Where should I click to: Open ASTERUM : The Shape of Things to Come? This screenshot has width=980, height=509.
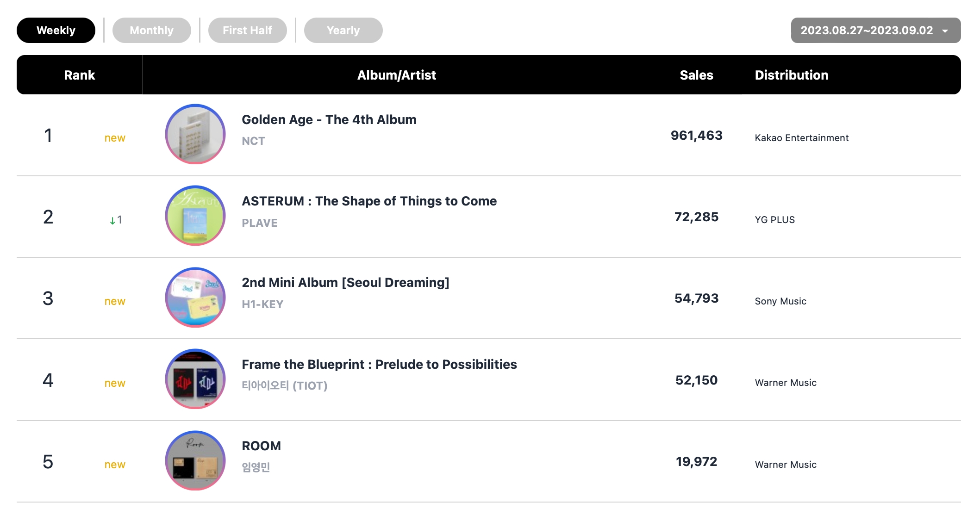click(369, 201)
